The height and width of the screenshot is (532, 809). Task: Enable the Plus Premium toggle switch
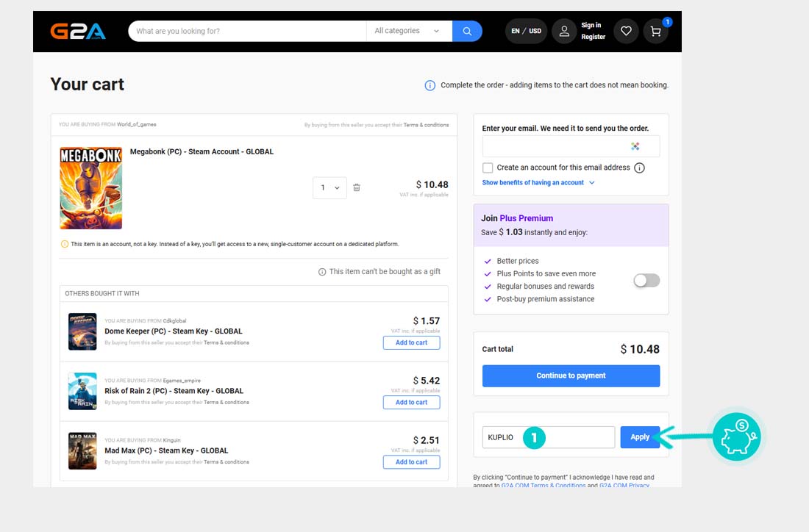tap(646, 280)
